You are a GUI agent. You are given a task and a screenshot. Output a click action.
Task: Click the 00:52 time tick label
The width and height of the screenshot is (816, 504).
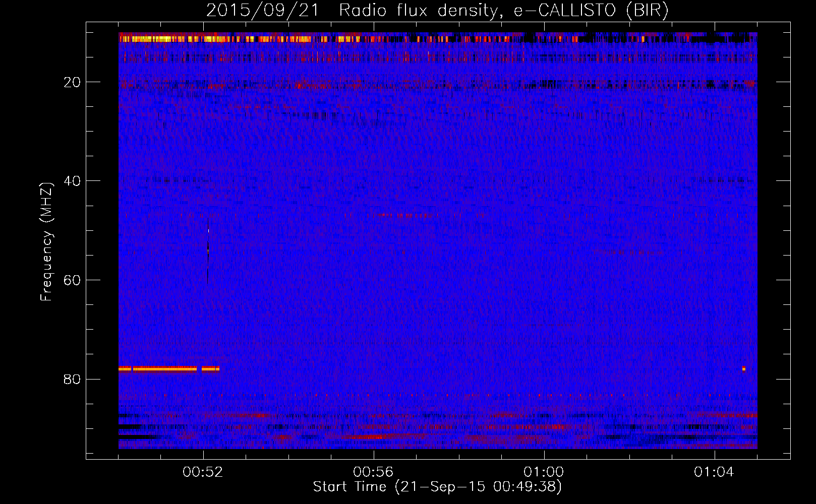pyautogui.click(x=203, y=472)
